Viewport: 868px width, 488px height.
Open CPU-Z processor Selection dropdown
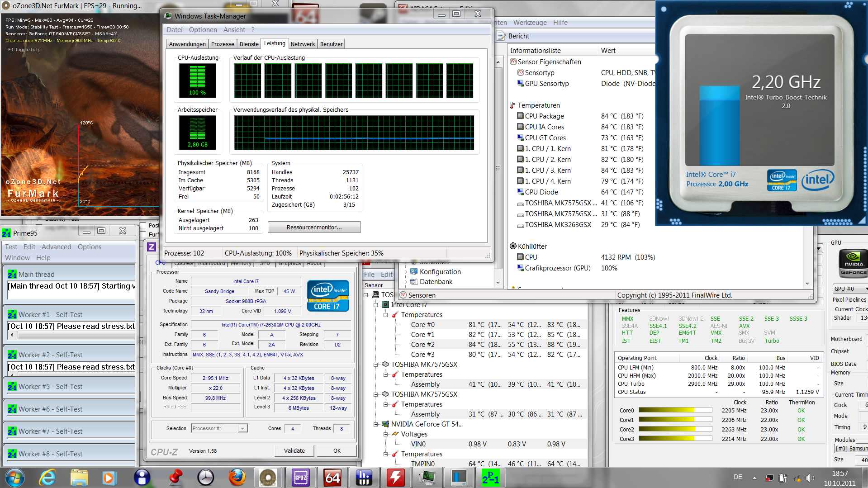[243, 428]
